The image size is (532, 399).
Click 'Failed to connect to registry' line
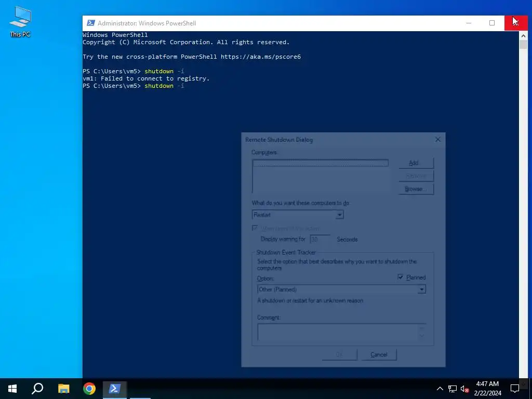point(146,78)
